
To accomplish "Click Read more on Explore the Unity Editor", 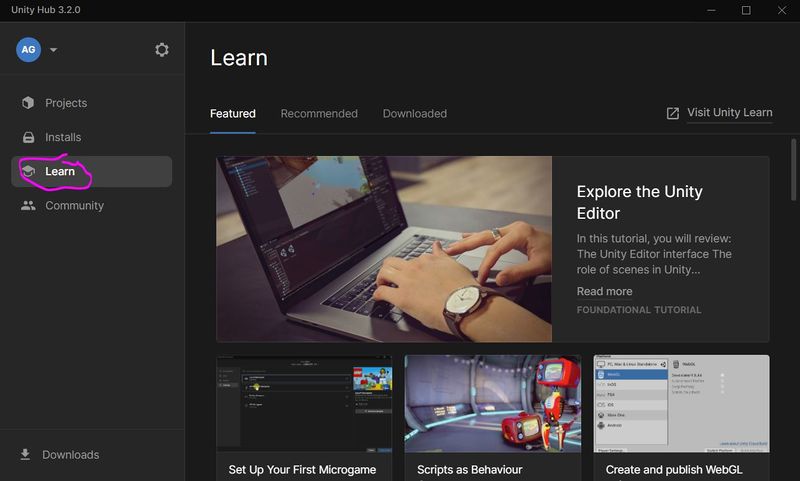I will coord(604,291).
